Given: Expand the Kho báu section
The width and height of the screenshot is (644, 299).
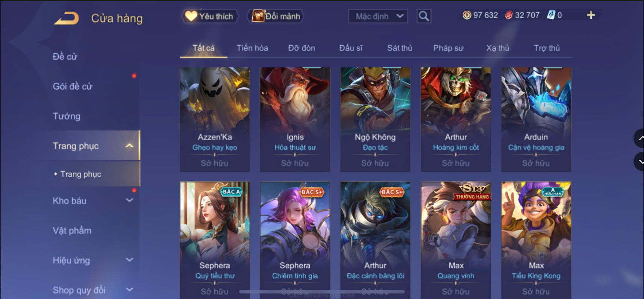Looking at the screenshot, I should (129, 200).
